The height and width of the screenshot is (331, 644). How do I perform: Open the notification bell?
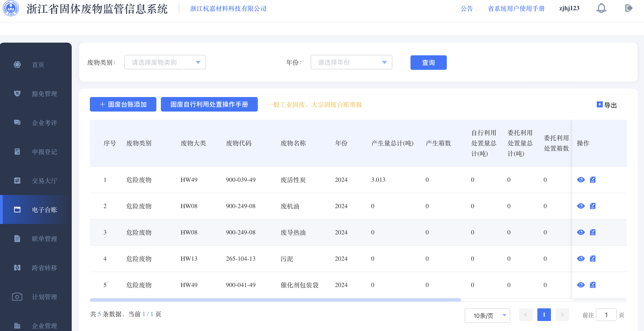(x=601, y=8)
